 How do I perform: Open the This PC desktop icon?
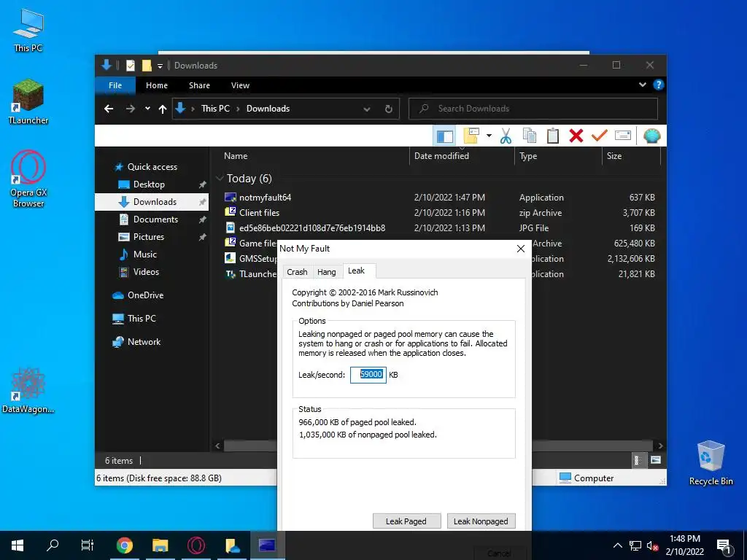coord(28,31)
